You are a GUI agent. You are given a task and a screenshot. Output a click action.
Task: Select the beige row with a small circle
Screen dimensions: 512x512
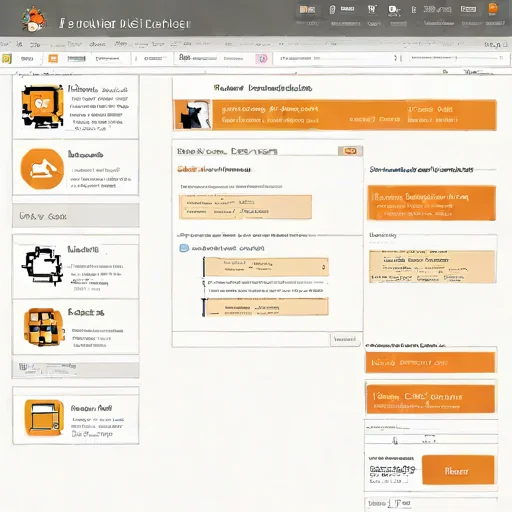tap(267, 267)
